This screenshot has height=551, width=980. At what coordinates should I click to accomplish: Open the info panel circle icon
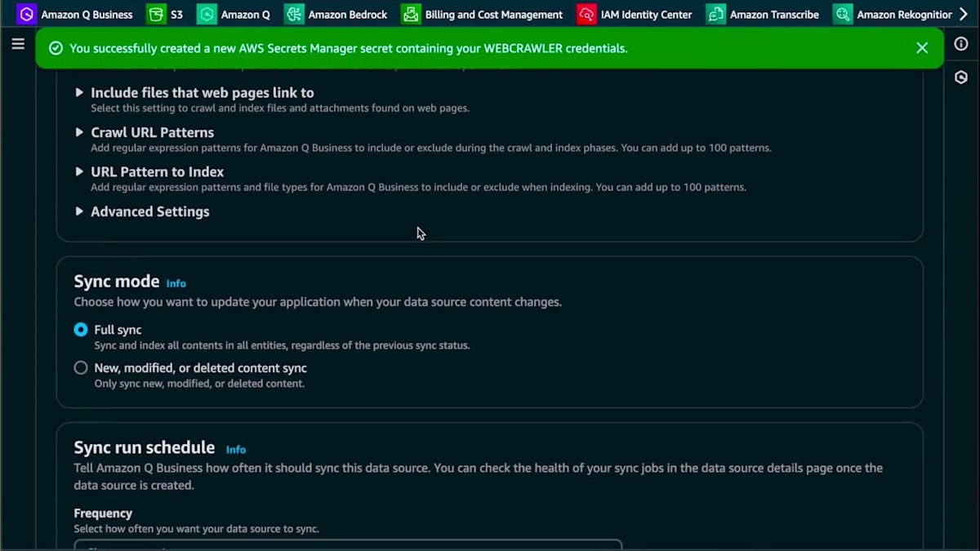(x=961, y=44)
